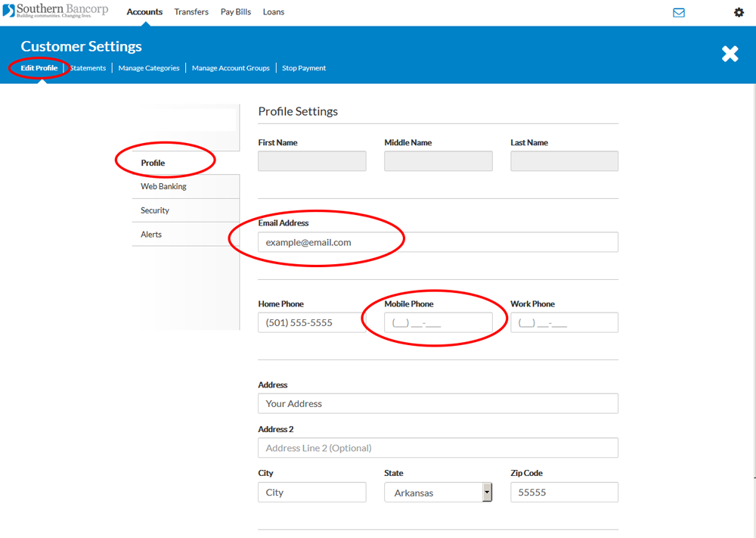Click the City input field
This screenshot has width=756, height=538.
[312, 492]
